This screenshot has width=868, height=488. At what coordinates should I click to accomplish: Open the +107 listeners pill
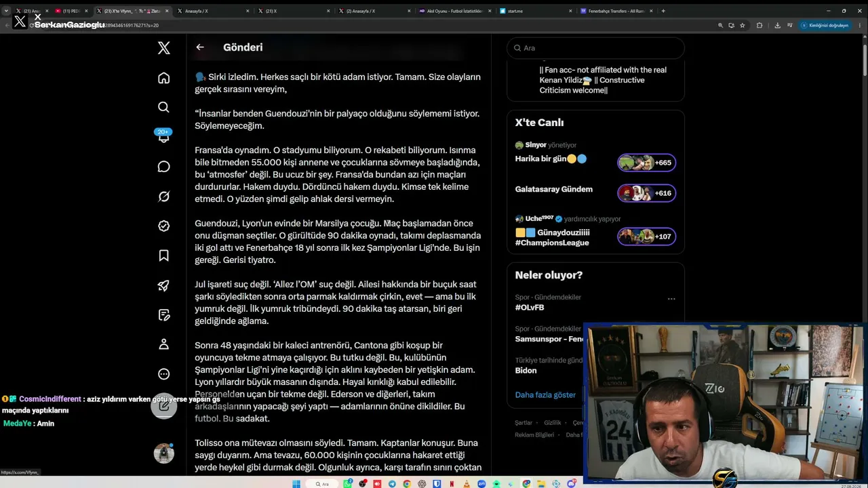[x=646, y=237]
